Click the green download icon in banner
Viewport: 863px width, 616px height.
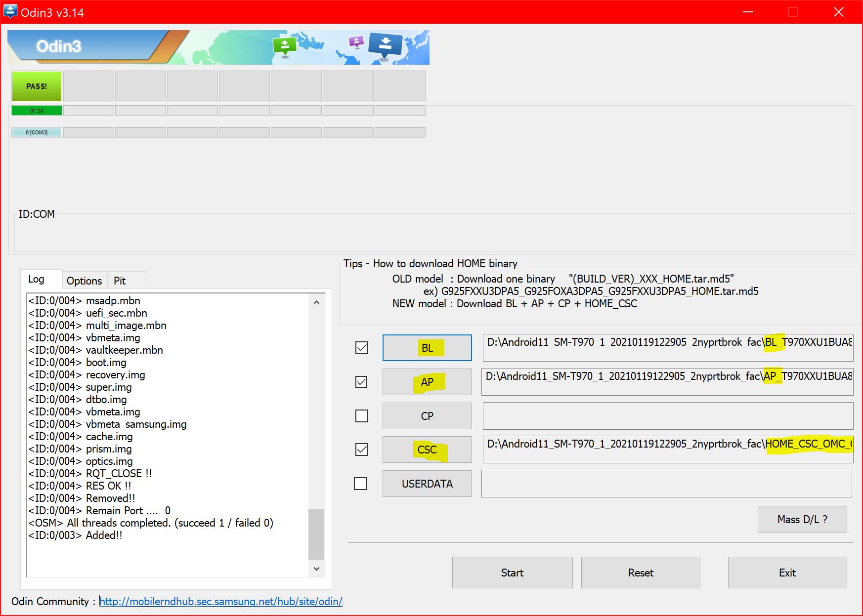tap(285, 46)
